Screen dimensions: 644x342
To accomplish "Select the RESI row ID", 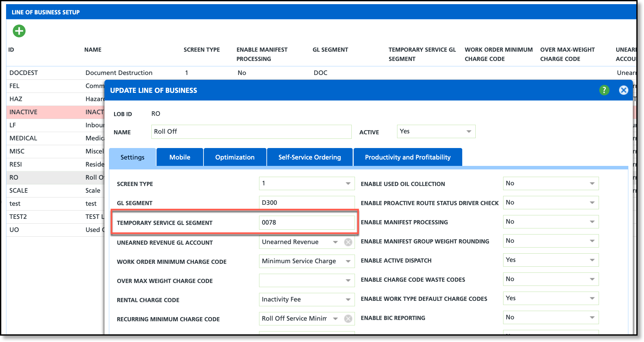I will [16, 164].
